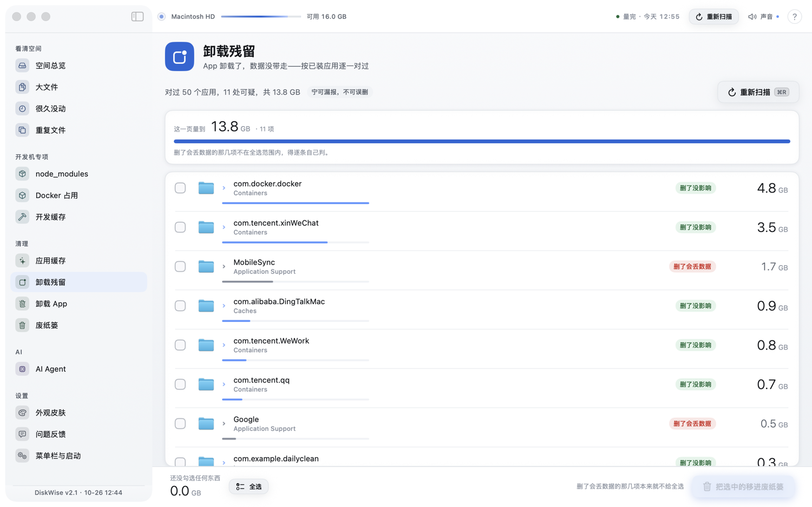Click the 卸载残留 sidebar icon
Screen dimensions: 812x507
pos(22,282)
